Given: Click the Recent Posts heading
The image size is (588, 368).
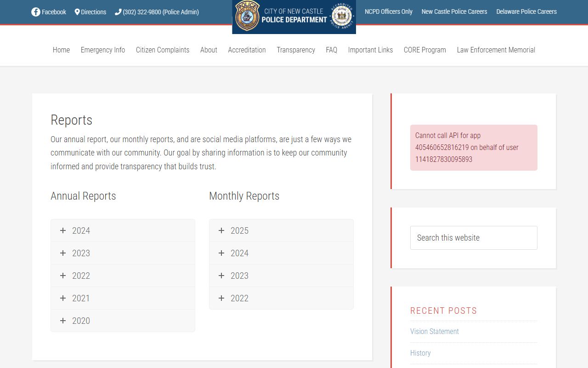Looking at the screenshot, I should (444, 310).
